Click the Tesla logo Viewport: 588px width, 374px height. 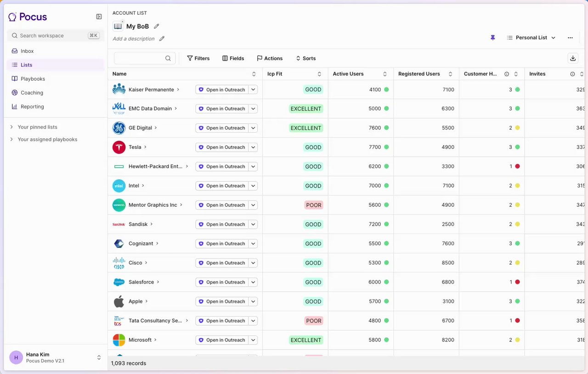(119, 147)
